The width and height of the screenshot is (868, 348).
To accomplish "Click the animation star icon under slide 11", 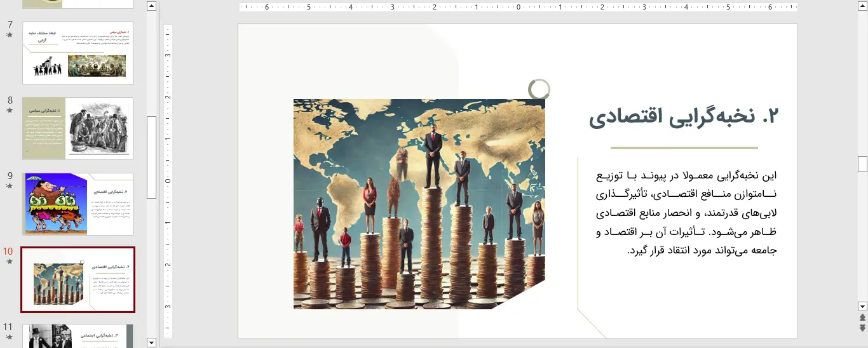I will pos(10,337).
